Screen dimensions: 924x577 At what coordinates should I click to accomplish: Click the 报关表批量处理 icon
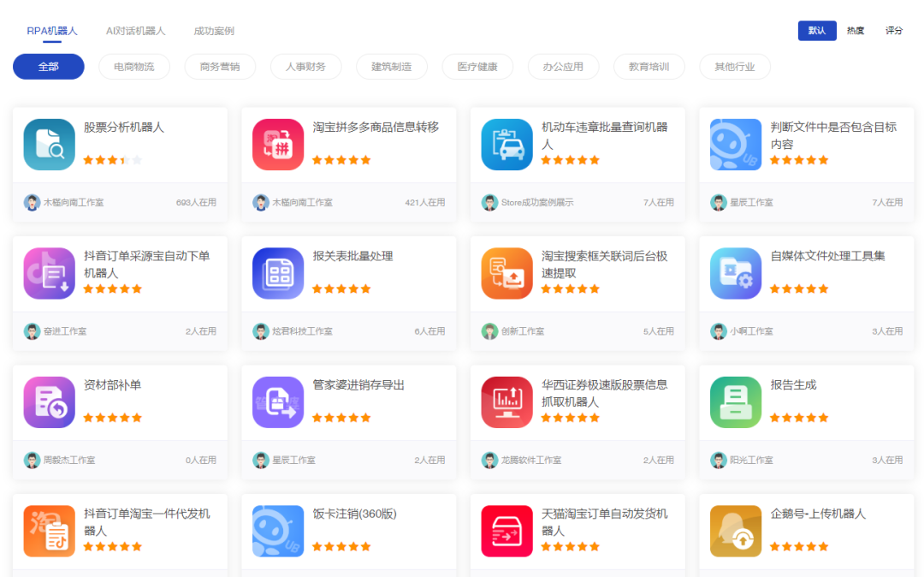(278, 273)
